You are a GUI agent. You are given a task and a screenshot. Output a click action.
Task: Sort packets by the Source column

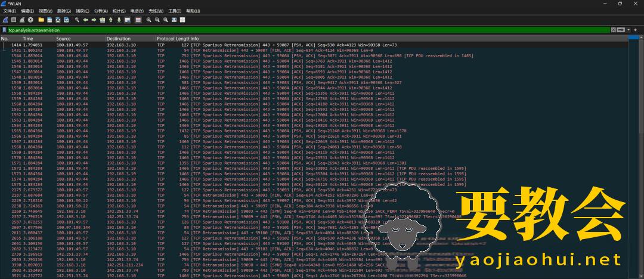[x=80, y=39]
